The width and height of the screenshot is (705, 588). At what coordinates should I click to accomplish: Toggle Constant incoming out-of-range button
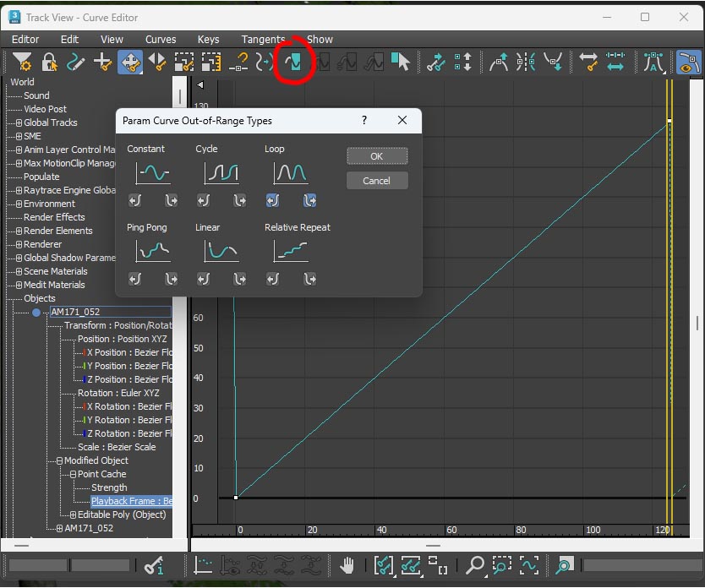coord(135,200)
